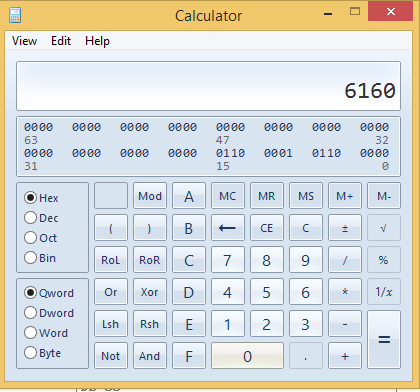Click the minus subtraction button
Screen dimensions: 420x392
[345, 324]
